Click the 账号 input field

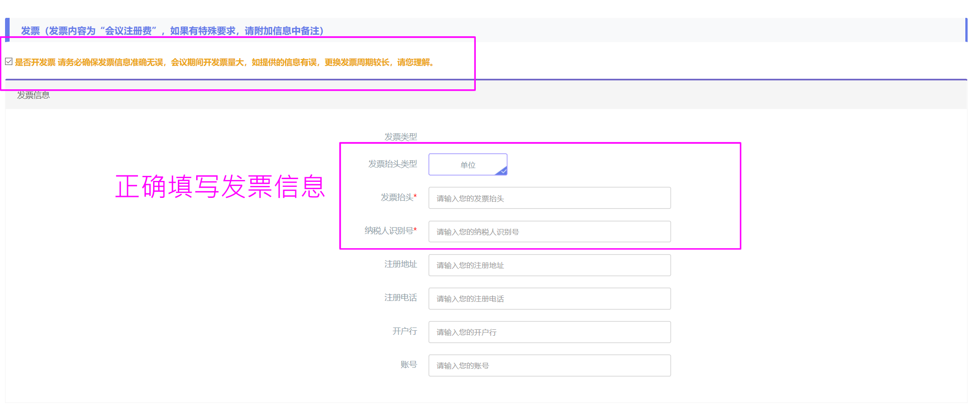[549, 365]
